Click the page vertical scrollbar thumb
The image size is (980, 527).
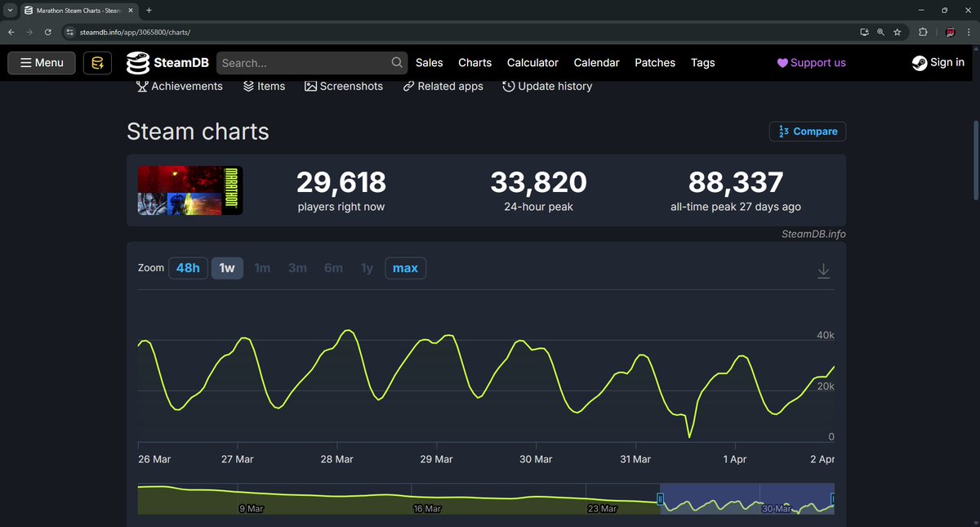pyautogui.click(x=975, y=160)
